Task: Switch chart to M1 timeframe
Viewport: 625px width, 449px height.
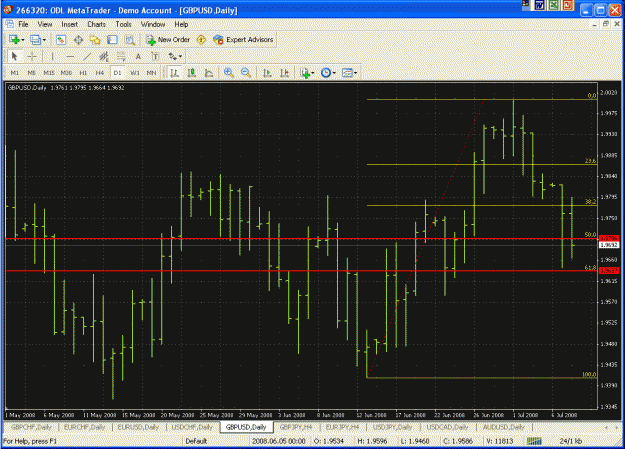Action: click(15, 73)
